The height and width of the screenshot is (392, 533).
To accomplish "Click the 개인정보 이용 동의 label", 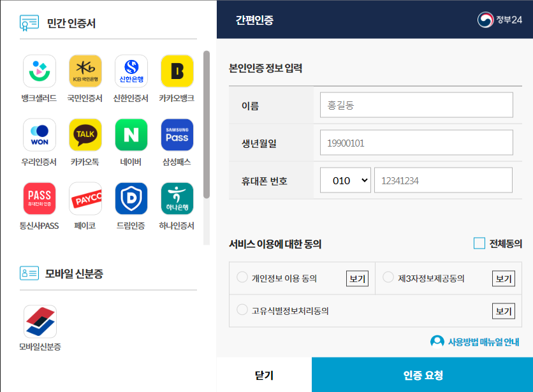I will [x=284, y=279].
